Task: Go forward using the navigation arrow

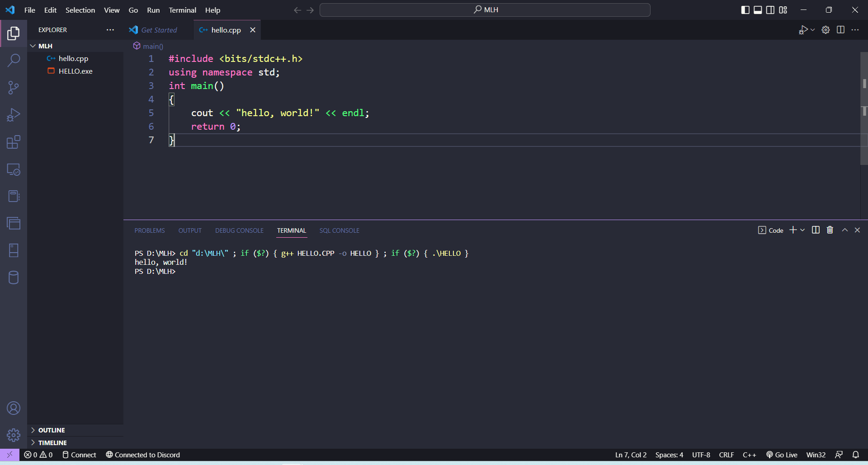Action: pos(310,10)
